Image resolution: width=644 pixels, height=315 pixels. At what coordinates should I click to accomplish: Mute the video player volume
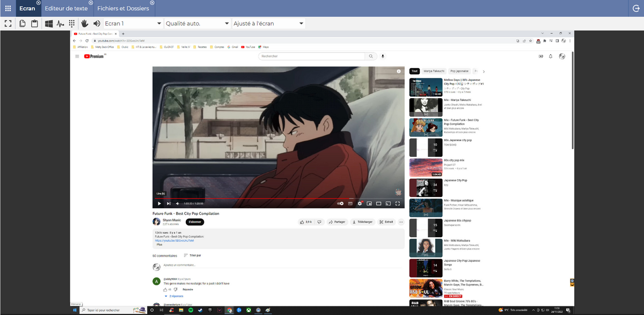[178, 203]
